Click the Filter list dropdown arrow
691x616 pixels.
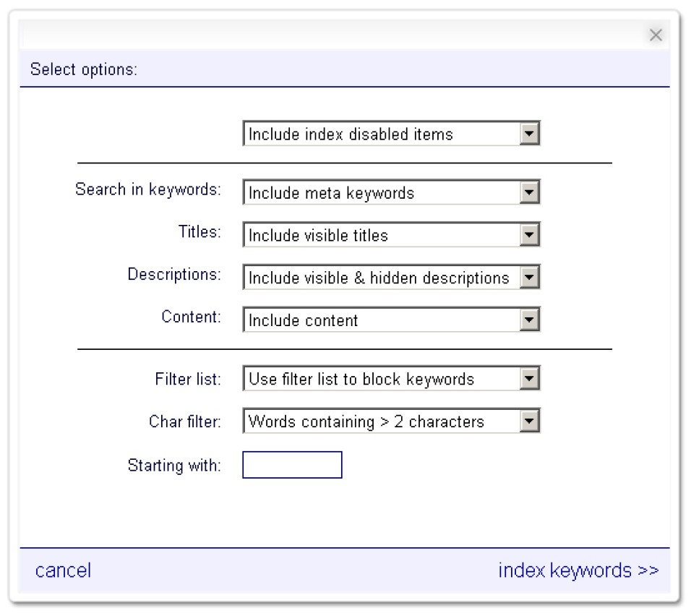click(x=530, y=379)
